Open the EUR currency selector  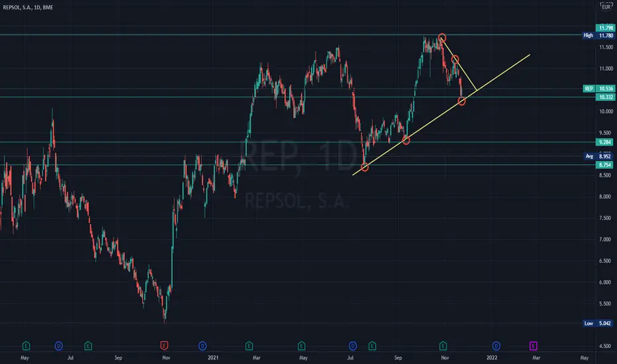606,7
